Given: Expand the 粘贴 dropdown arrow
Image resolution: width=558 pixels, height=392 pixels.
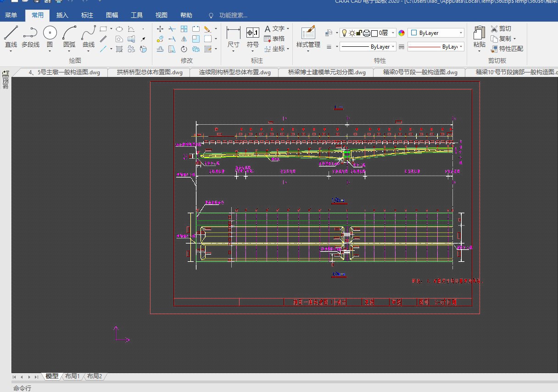Looking at the screenshot, I should [479, 51].
